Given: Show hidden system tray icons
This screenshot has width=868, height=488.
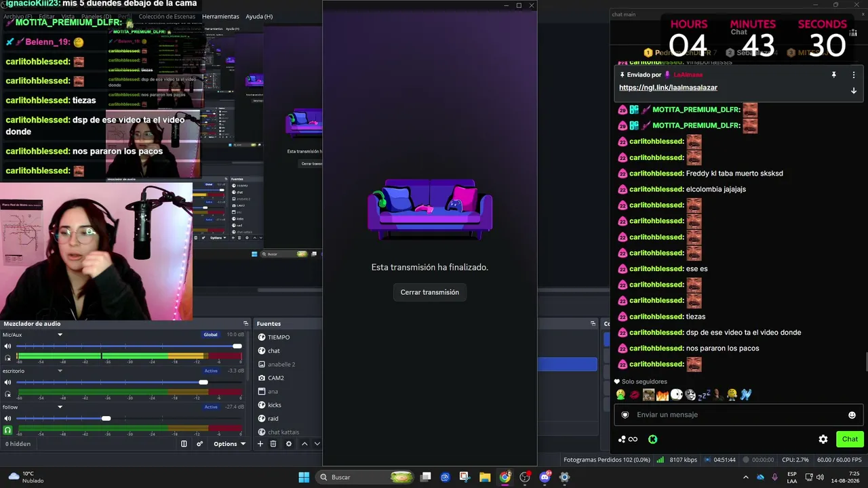Looking at the screenshot, I should pyautogui.click(x=746, y=477).
